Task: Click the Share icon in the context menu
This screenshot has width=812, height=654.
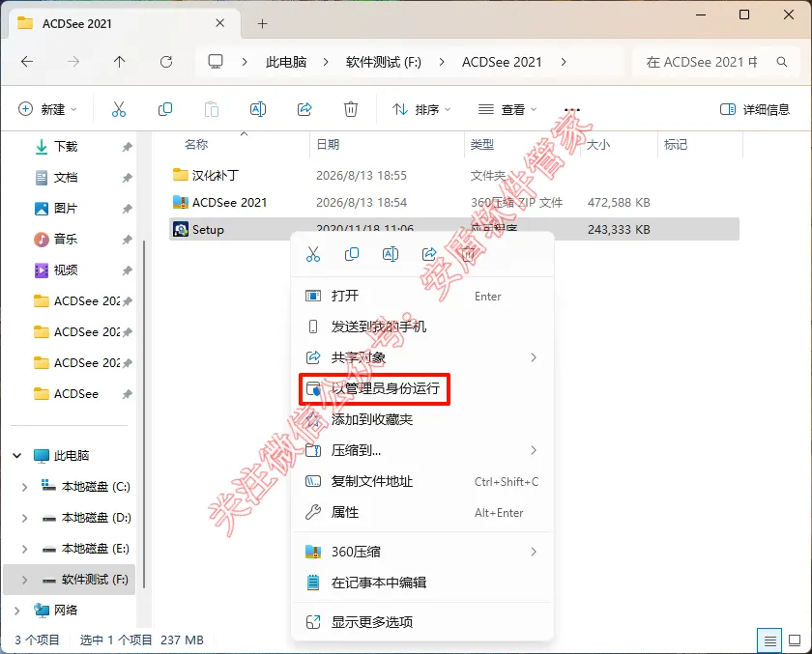Action: pos(429,254)
